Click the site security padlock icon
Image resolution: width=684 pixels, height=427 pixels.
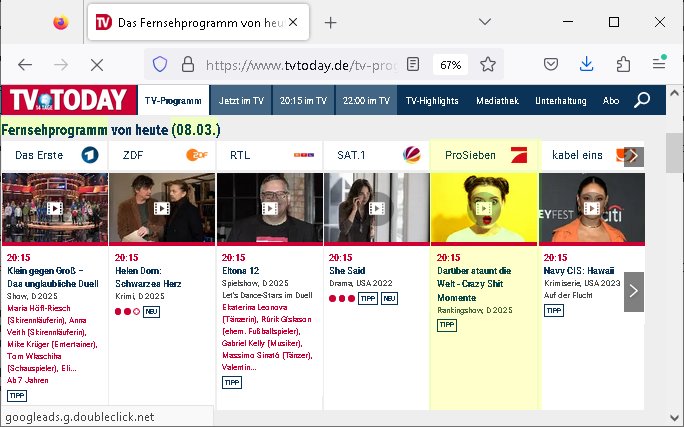tap(188, 65)
